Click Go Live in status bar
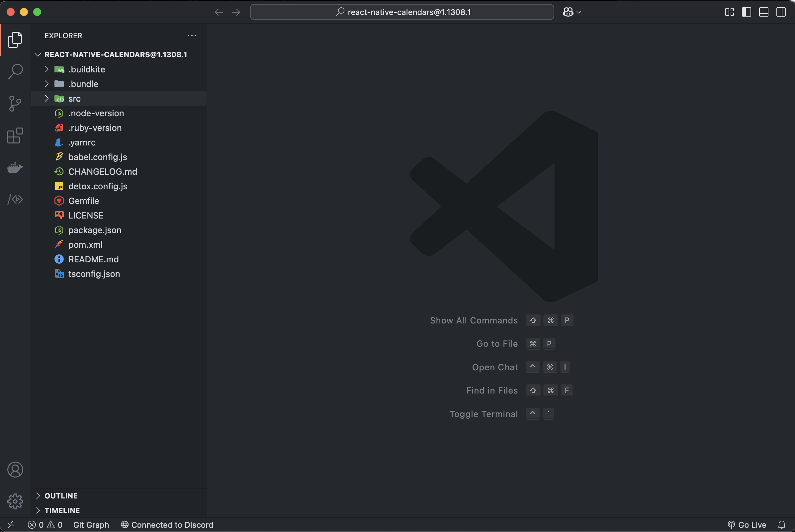 (x=747, y=525)
